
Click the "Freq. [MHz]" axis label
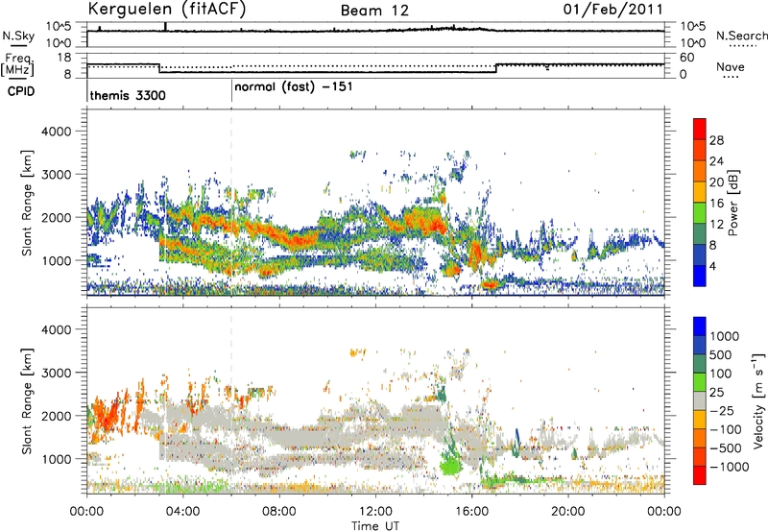click(18, 64)
